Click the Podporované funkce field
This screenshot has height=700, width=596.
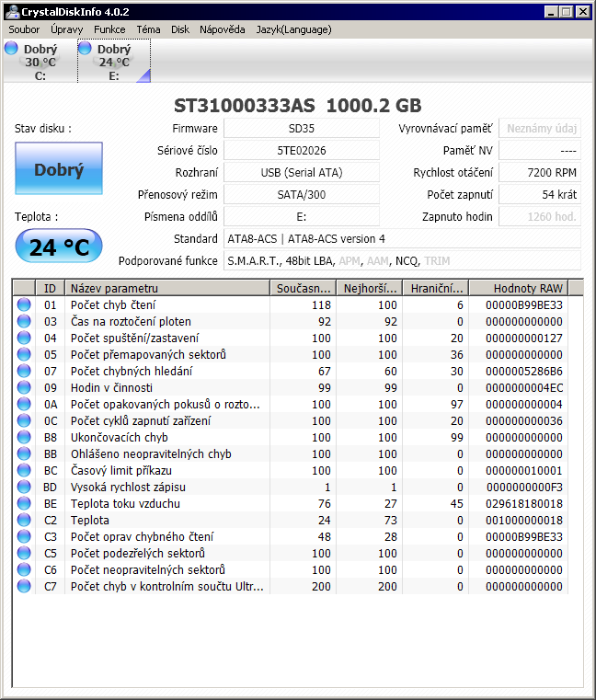pyautogui.click(x=402, y=260)
